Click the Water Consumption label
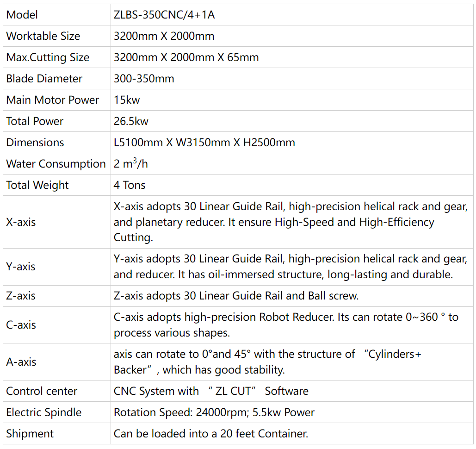Image resolution: width=476 pixels, height=449 pixels. [56, 164]
